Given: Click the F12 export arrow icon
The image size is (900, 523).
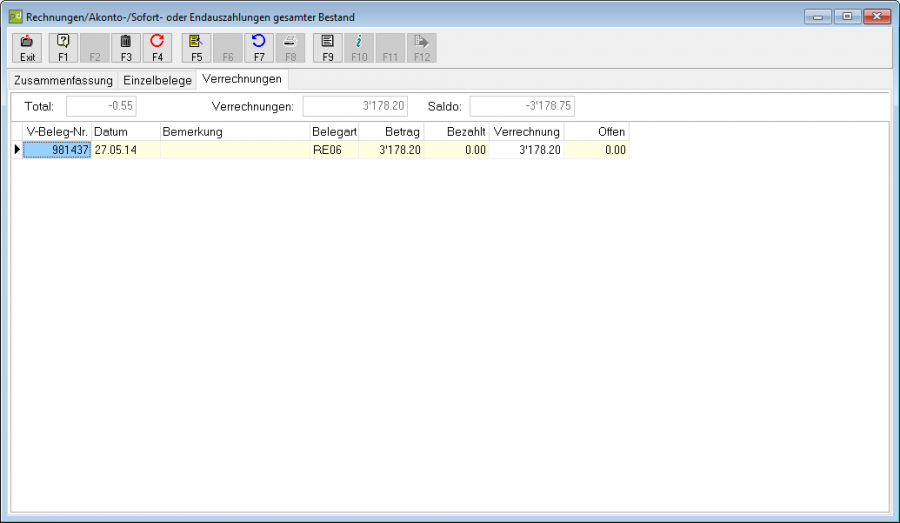Looking at the screenshot, I should 422,48.
